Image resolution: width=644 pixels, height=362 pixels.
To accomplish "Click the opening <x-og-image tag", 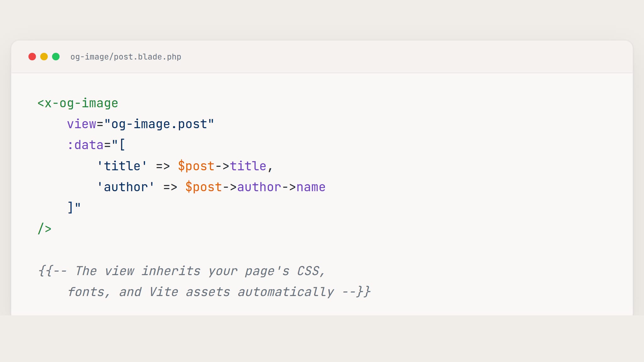I will tap(78, 103).
